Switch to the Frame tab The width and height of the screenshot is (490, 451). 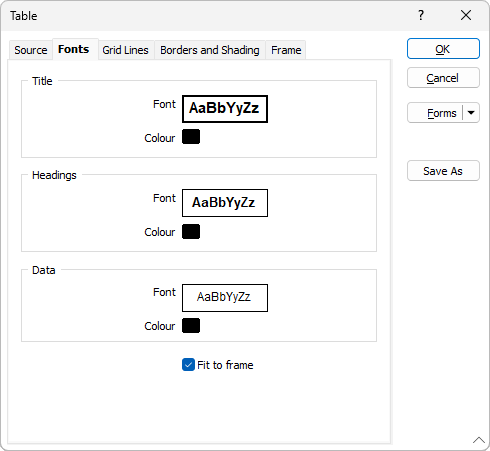[x=286, y=50]
